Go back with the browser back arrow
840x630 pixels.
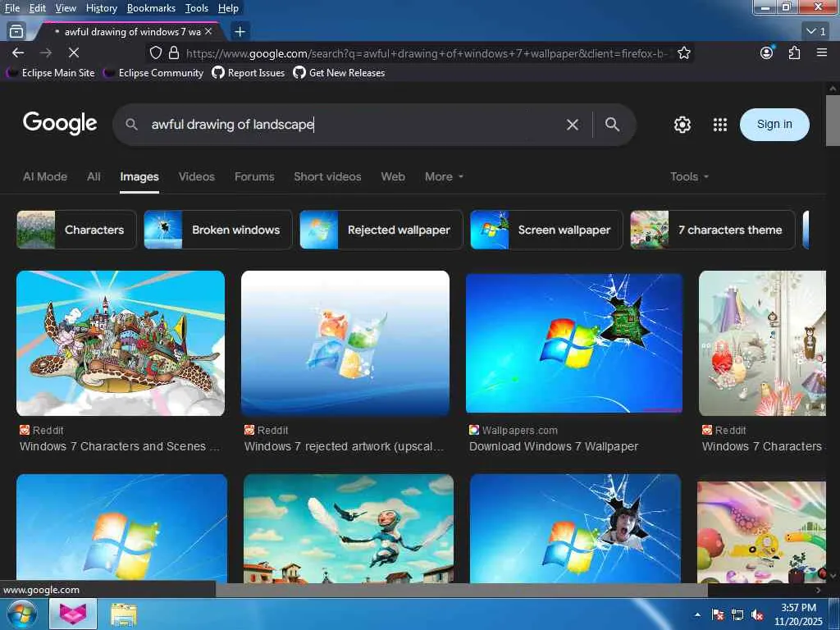coord(18,52)
